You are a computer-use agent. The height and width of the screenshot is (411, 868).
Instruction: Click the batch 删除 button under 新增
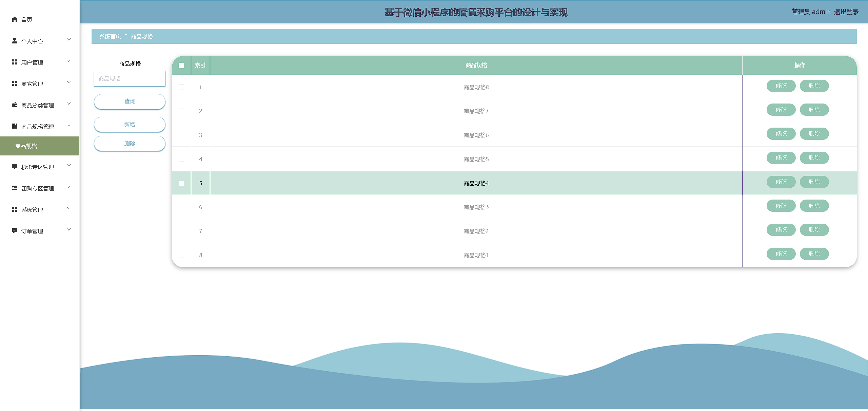coord(130,143)
